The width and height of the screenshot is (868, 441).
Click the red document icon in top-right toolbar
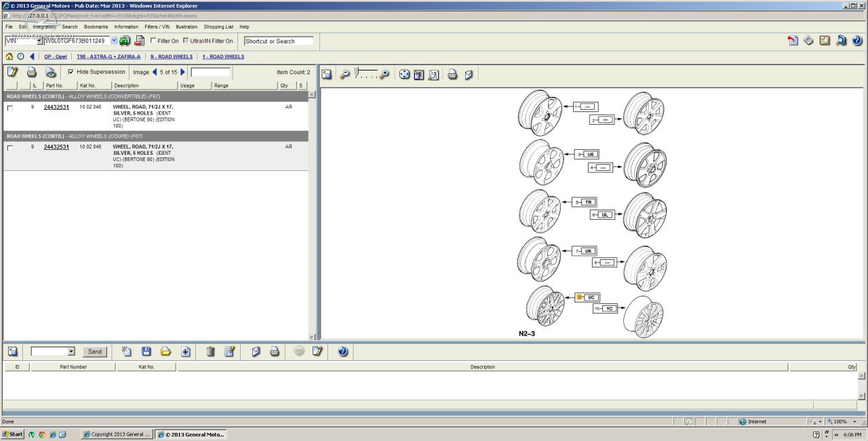coord(793,41)
